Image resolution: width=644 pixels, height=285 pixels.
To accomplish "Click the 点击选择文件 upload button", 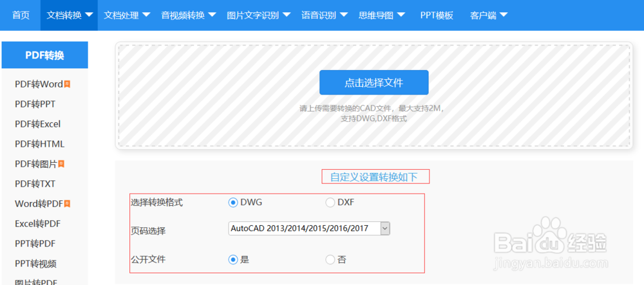I will click(374, 82).
